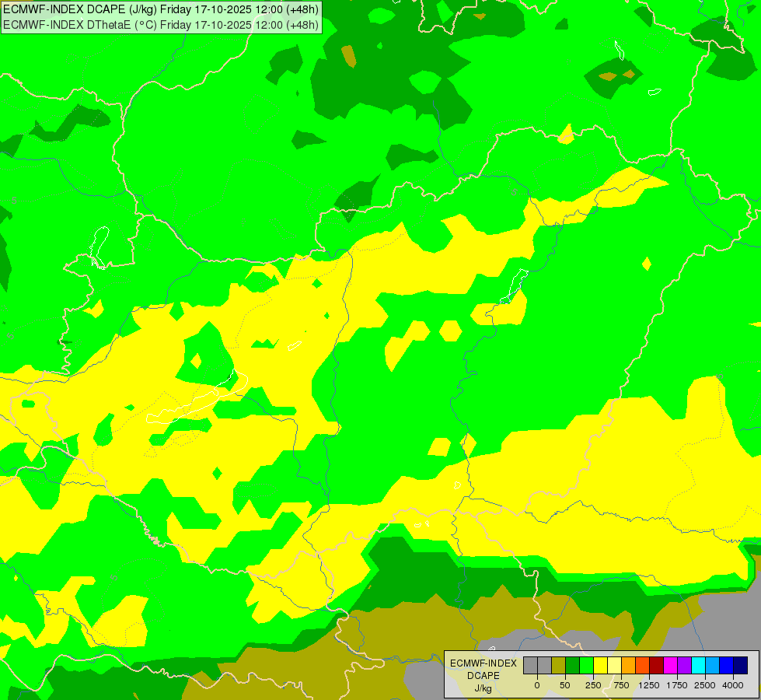
Task: Click the dark green legend swatch
Action: tap(573, 665)
